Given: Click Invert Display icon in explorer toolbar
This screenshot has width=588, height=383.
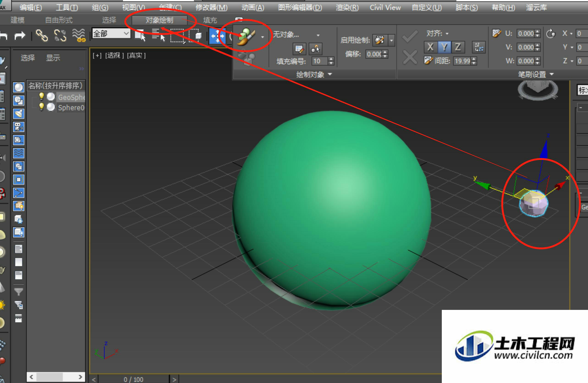Looking at the screenshot, I should click(19, 275).
